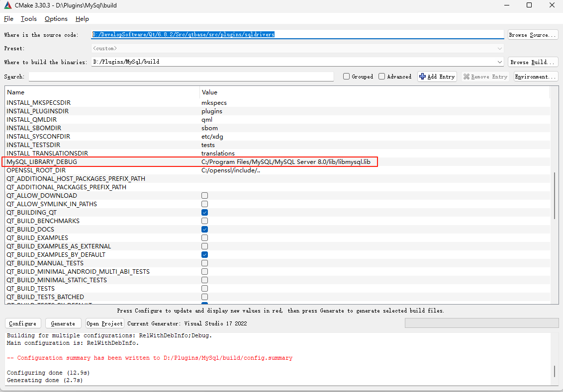Click the output log scrollbar
Viewport: 563px width, 392px height.
(555, 371)
